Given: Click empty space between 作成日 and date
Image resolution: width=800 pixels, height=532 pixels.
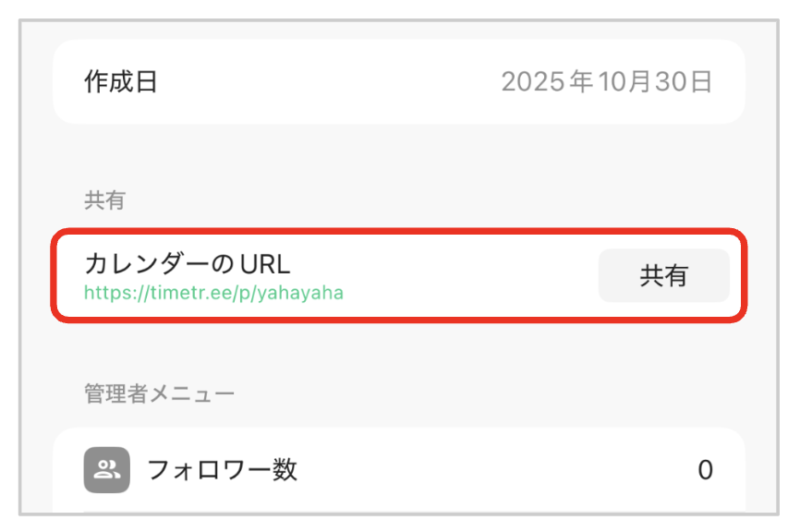Looking at the screenshot, I should 323,82.
